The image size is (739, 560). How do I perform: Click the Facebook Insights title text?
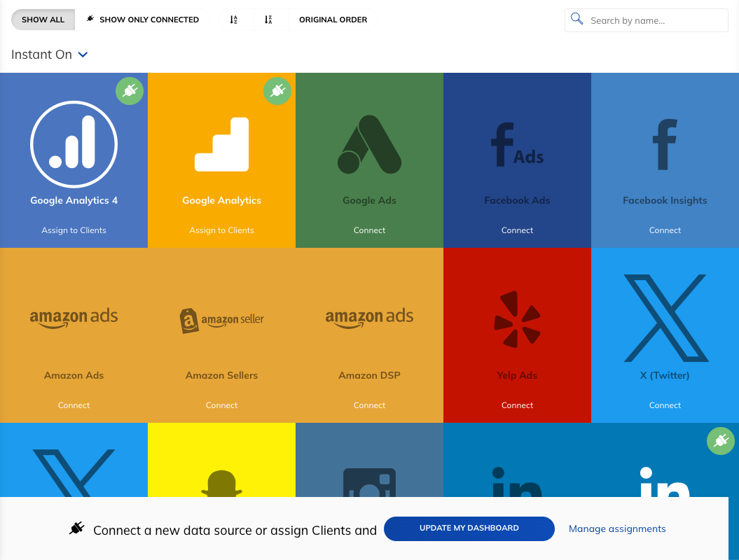coord(665,200)
